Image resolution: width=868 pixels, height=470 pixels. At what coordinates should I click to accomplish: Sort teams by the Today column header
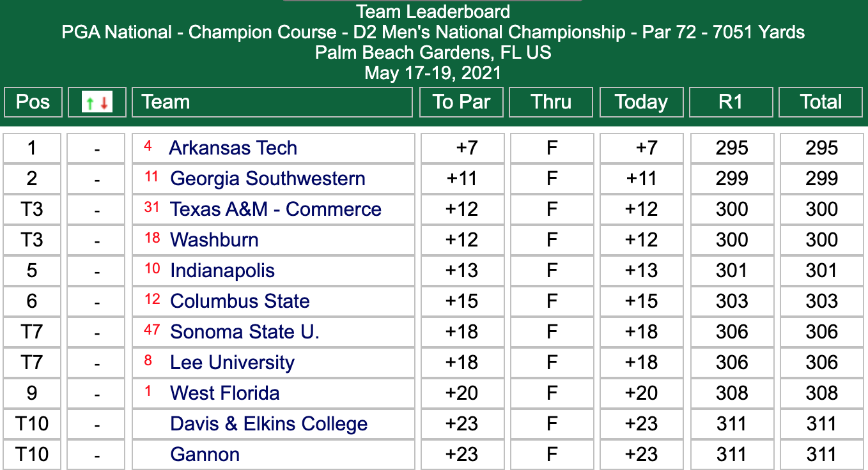click(x=641, y=102)
